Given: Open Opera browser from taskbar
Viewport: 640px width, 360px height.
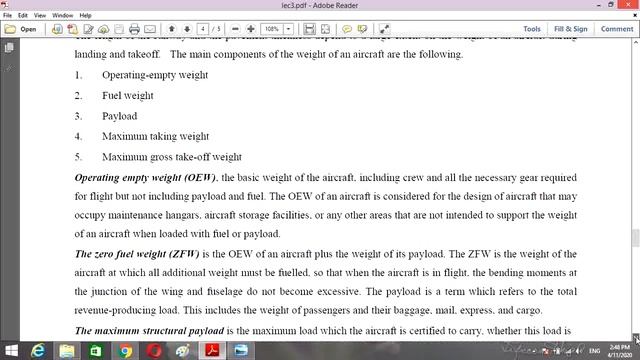Looking at the screenshot, I should 154,351.
